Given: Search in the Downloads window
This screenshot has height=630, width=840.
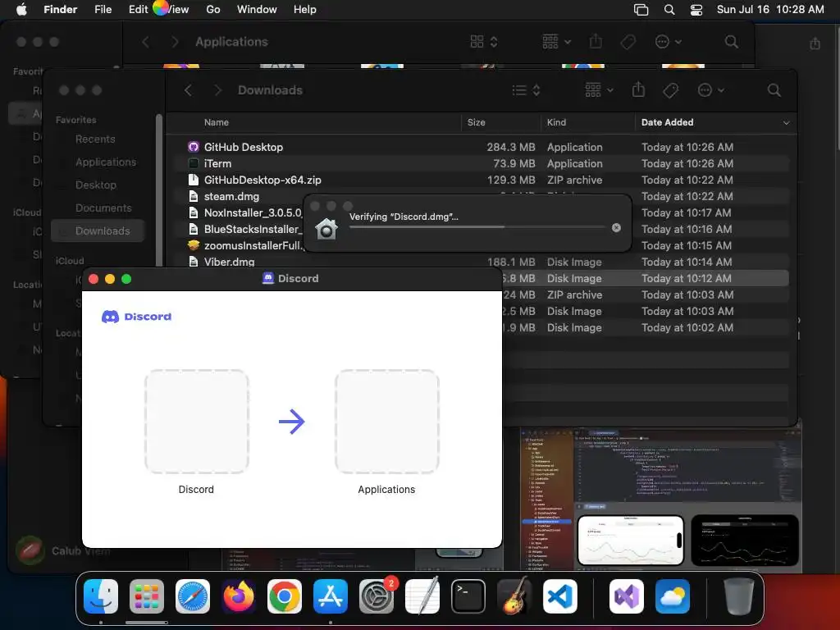Looking at the screenshot, I should (x=774, y=90).
